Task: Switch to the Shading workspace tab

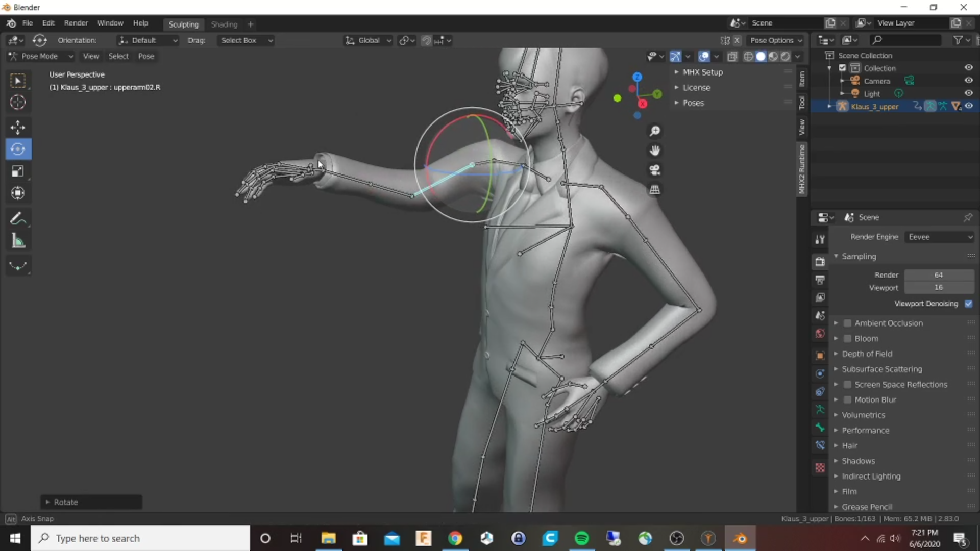Action: point(224,24)
